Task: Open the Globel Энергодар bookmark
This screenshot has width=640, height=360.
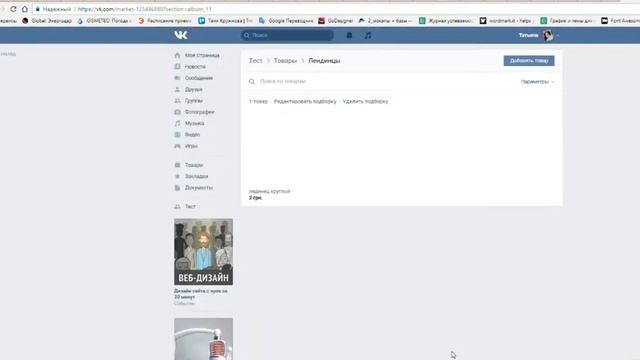Action: pos(47,20)
